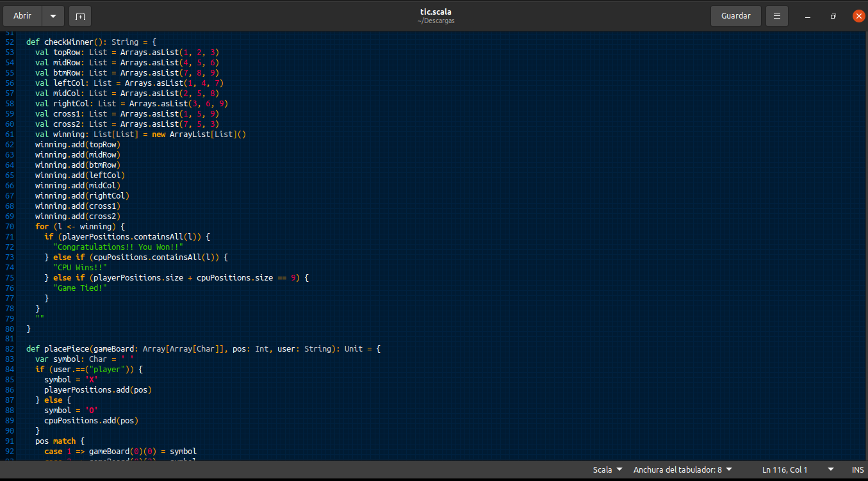This screenshot has width=868, height=481.
Task: Open the Scala language selector
Action: pyautogui.click(x=607, y=469)
